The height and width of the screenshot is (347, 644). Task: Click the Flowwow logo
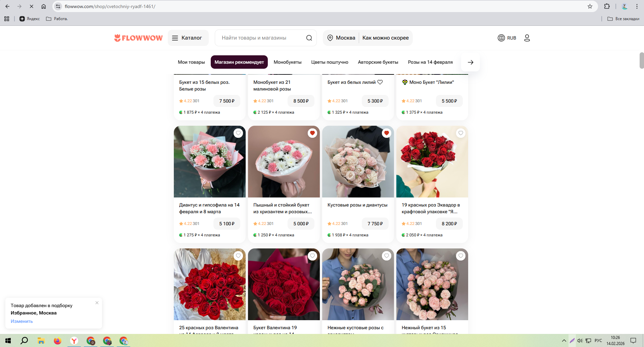pyautogui.click(x=138, y=38)
